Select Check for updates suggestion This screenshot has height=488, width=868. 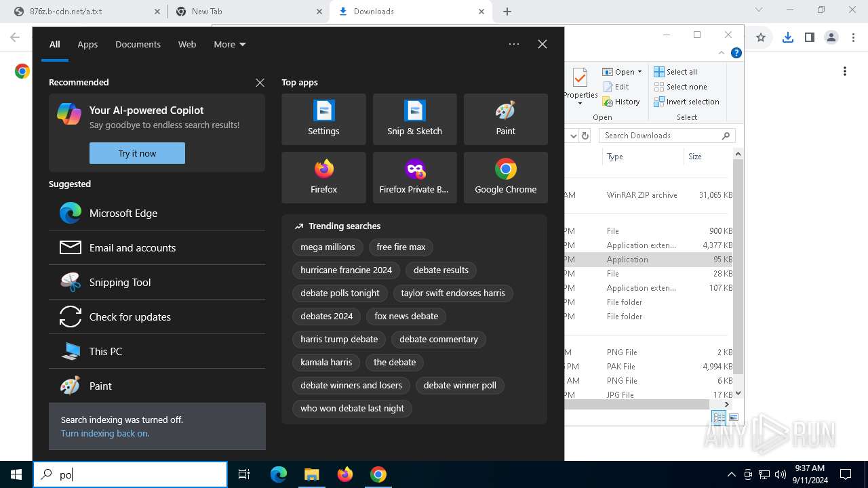click(x=157, y=317)
